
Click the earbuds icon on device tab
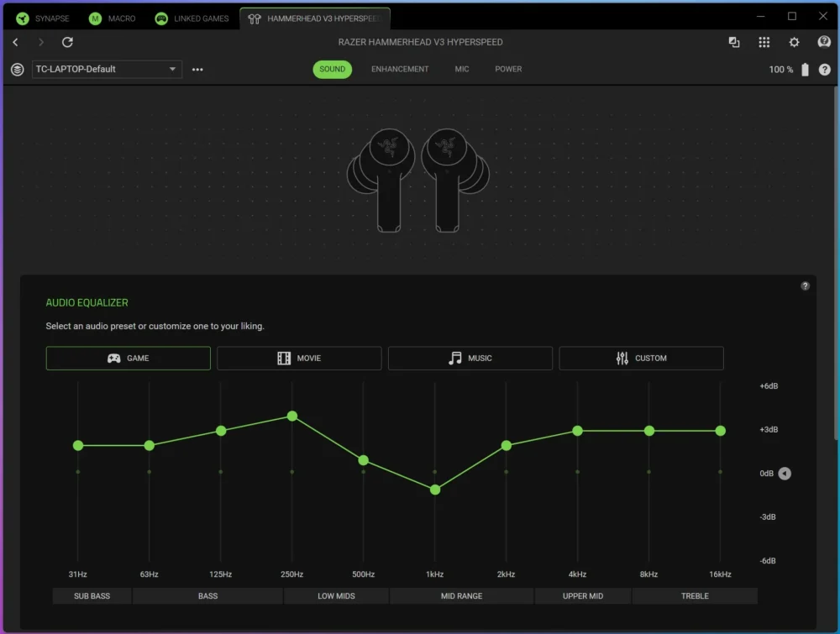point(255,18)
